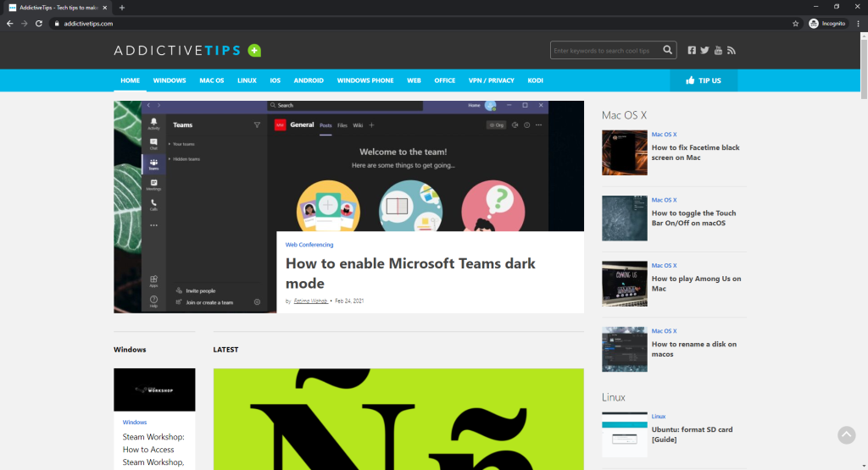Open a new browser tab
The image size is (868, 470).
[122, 8]
